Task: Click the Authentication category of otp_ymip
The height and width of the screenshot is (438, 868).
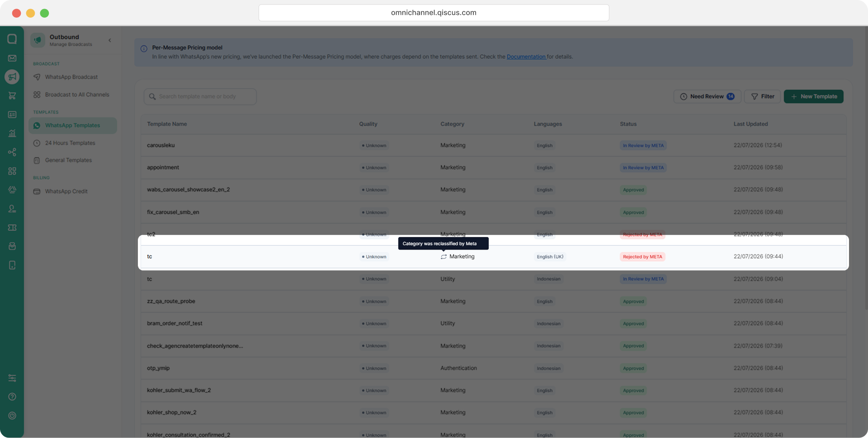Action: (x=458, y=368)
